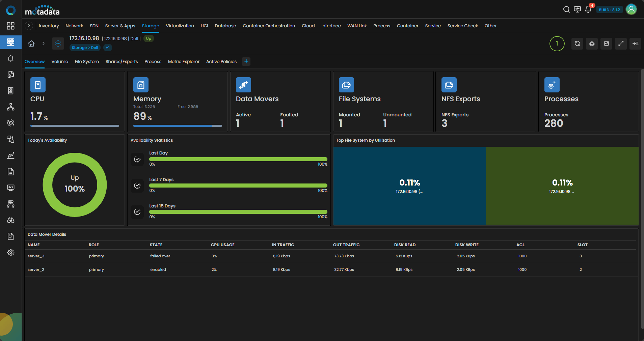Expand the +1 tag badge
The width and height of the screenshot is (644, 341).
click(108, 48)
